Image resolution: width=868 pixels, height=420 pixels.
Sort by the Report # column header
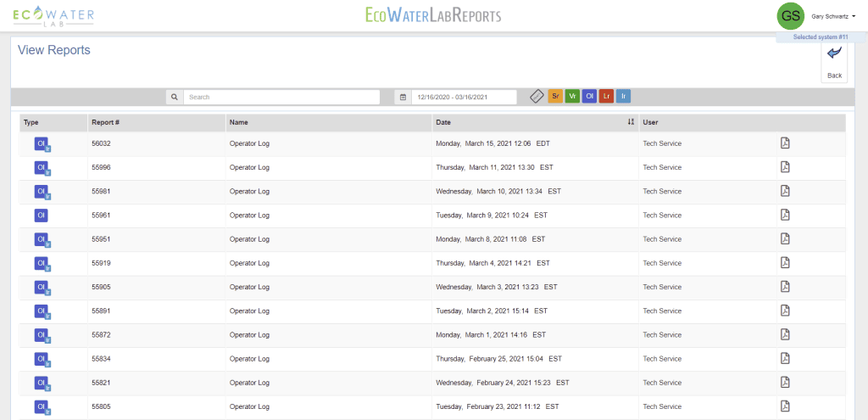157,122
